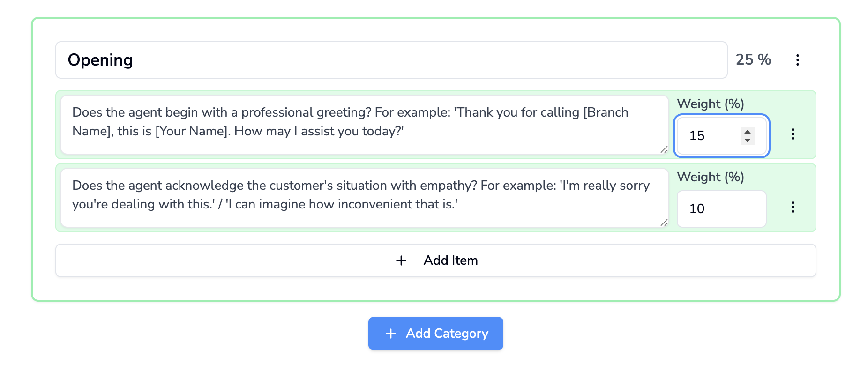Edit the empathy acknowledgment question text
This screenshot has height=371, width=868.
click(x=356, y=195)
